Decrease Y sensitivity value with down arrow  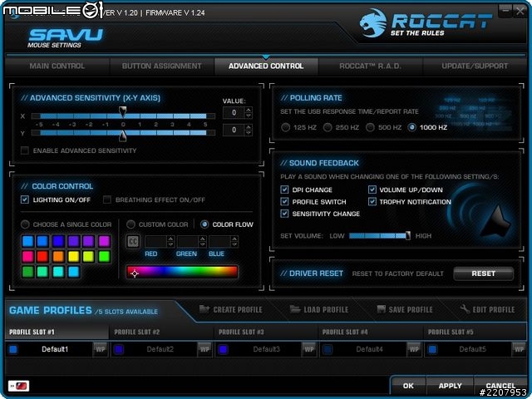pos(249,133)
